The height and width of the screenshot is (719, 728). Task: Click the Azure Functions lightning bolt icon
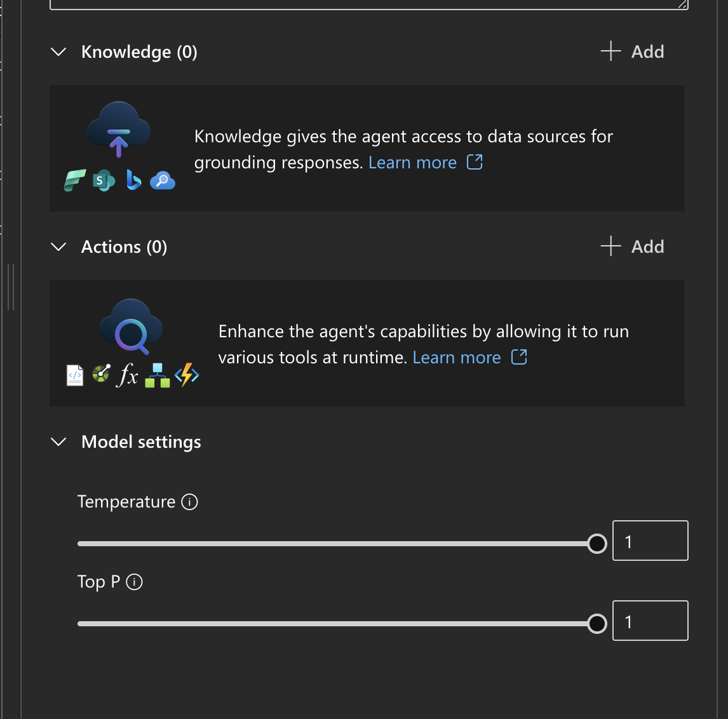[x=187, y=375]
